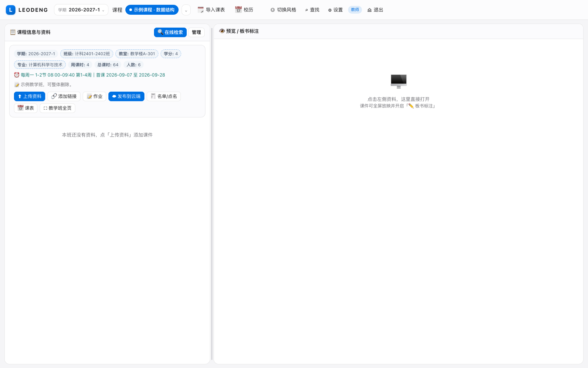Click the note 示例教学班，可整体删除
Viewport: 588px width, 368px height.
pyautogui.click(x=46, y=85)
